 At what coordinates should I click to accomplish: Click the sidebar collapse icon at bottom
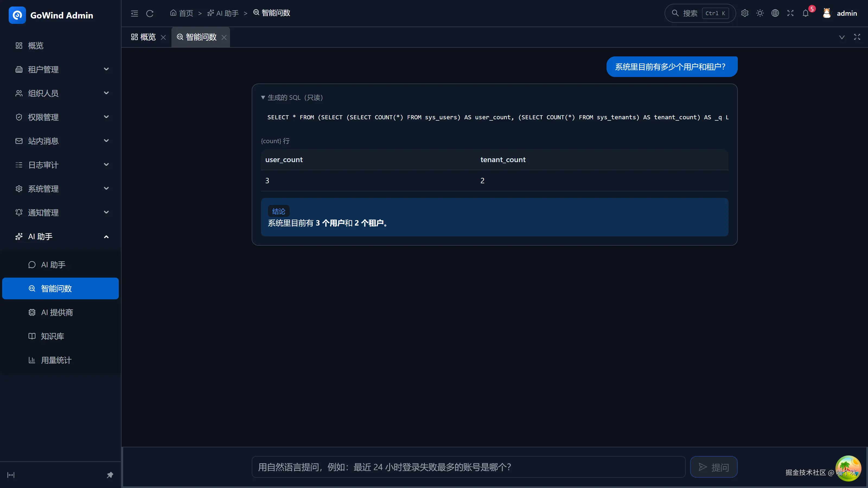click(11, 475)
